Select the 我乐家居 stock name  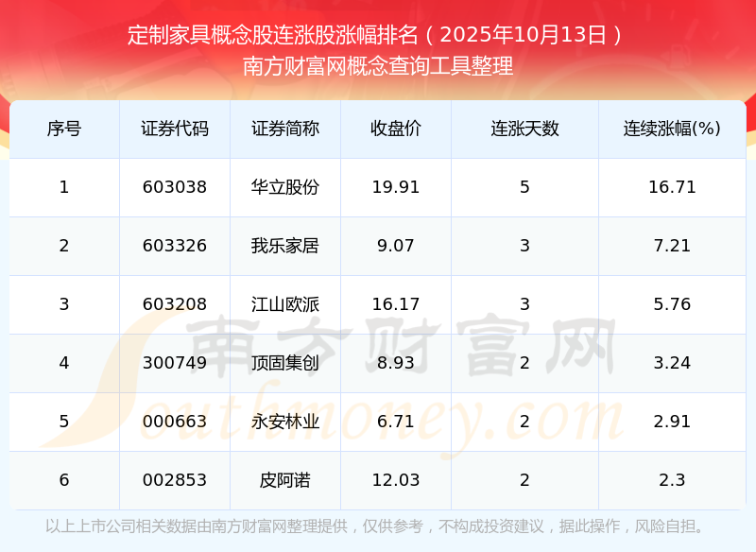tap(285, 246)
